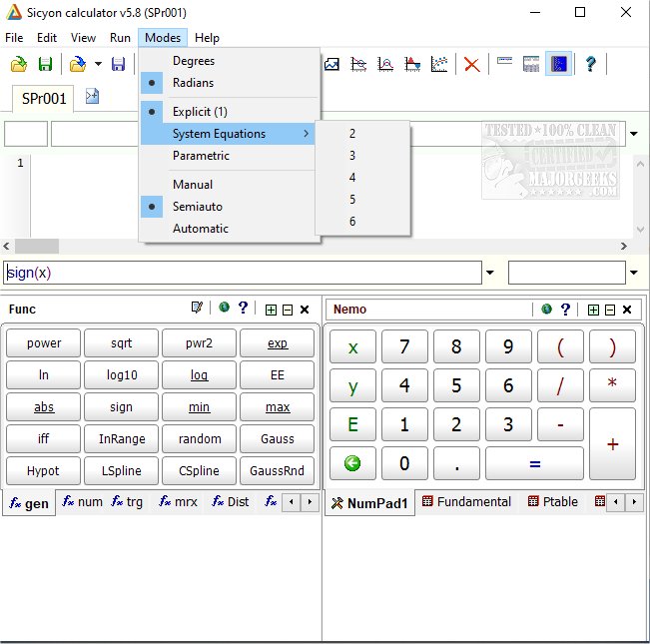
Task: Select Degrees angle mode
Action: [230, 61]
